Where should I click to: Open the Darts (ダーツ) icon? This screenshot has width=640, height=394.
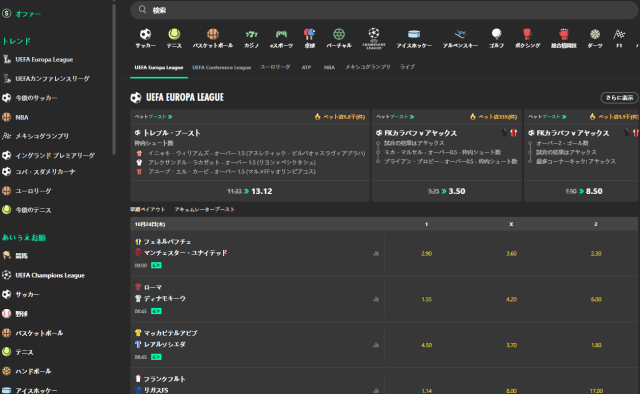coord(595,34)
